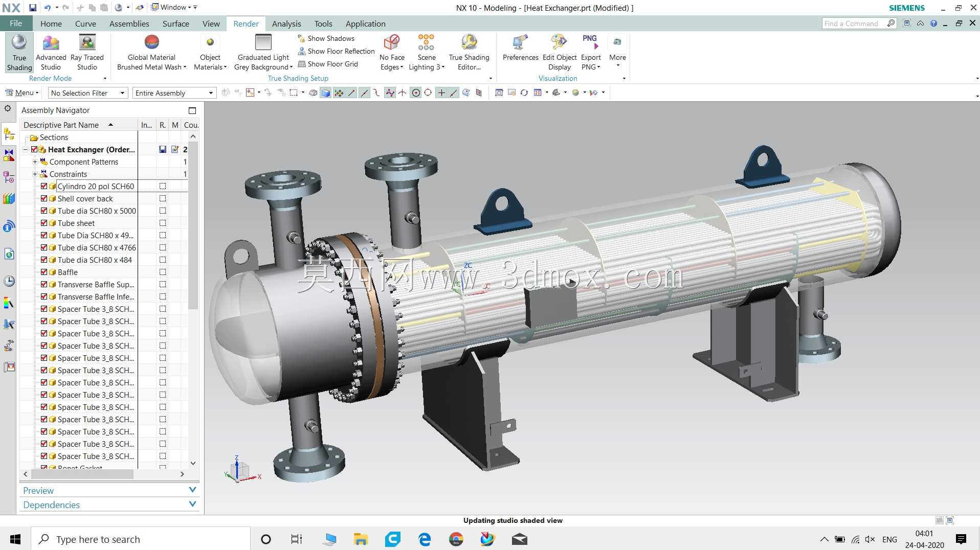The width and height of the screenshot is (980, 550).
Task: Uncheck the Cylindro 20 pol SCH60 component
Action: point(44,187)
